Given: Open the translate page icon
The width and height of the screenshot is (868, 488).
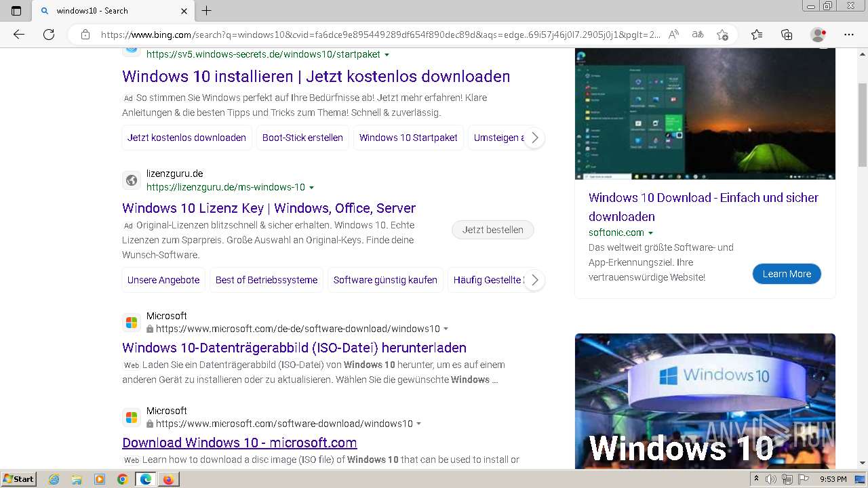Looking at the screenshot, I should tap(697, 35).
